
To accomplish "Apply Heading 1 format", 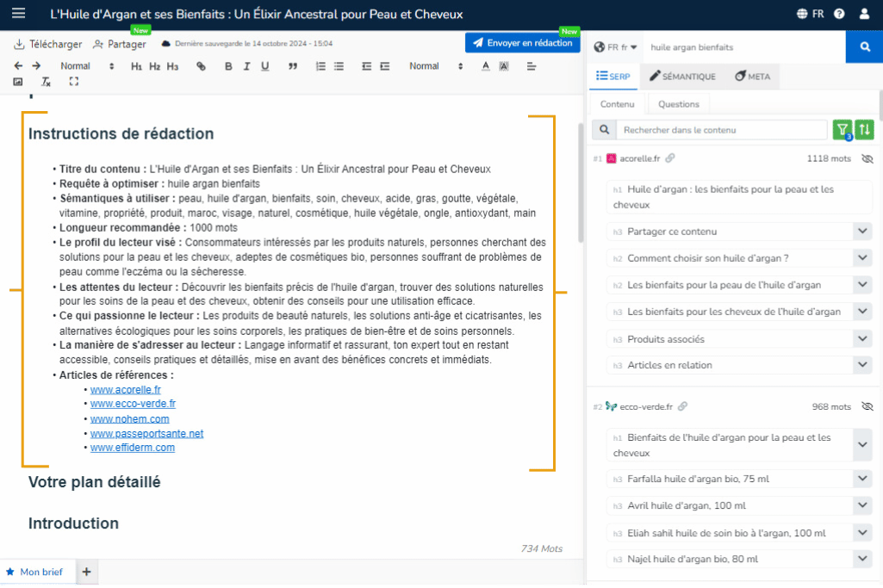I will 136,66.
